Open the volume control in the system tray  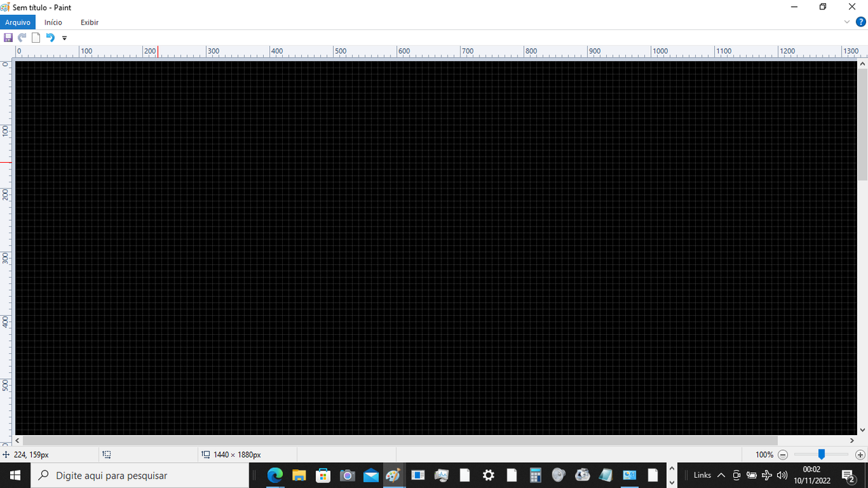point(781,475)
